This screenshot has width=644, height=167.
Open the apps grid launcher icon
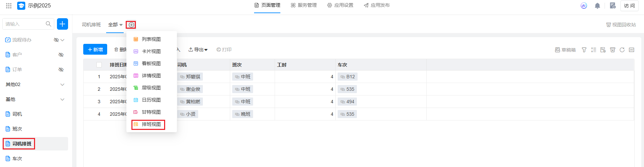point(9,6)
